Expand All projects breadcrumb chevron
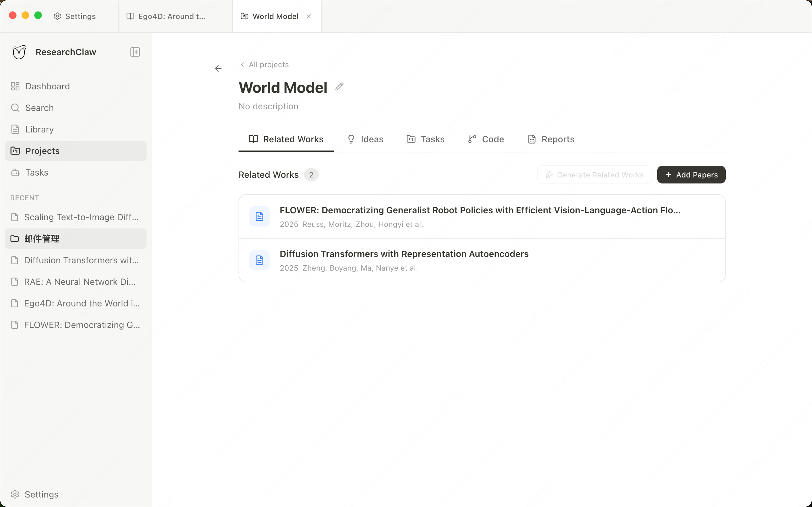Screen dimensions: 812x507 pyautogui.click(x=242, y=64)
